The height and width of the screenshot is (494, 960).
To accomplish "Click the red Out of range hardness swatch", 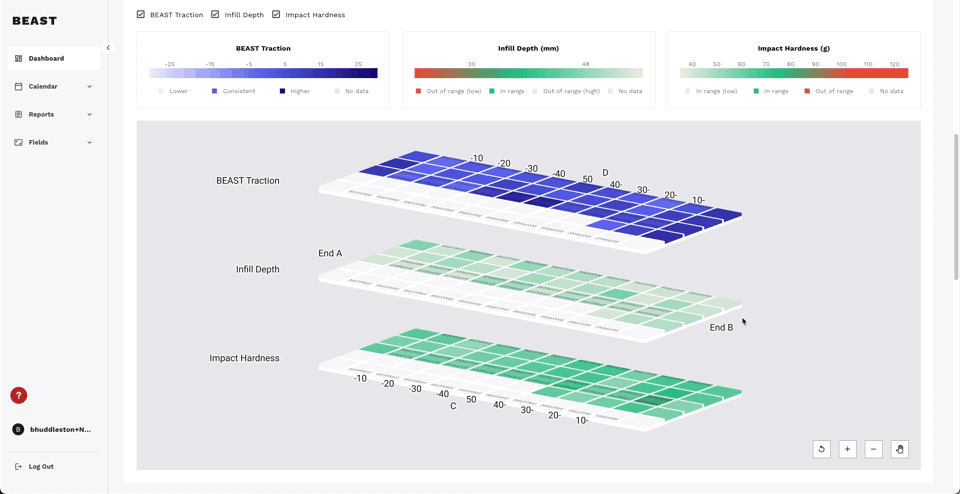I will point(807,91).
